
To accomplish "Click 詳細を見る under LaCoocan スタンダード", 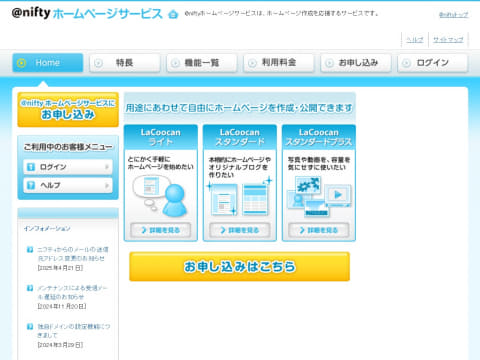I will tap(239, 230).
